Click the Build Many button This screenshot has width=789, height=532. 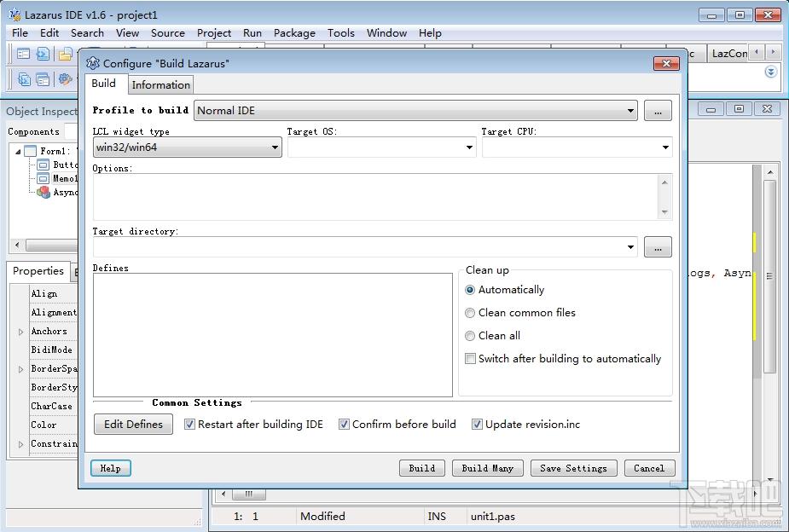488,468
